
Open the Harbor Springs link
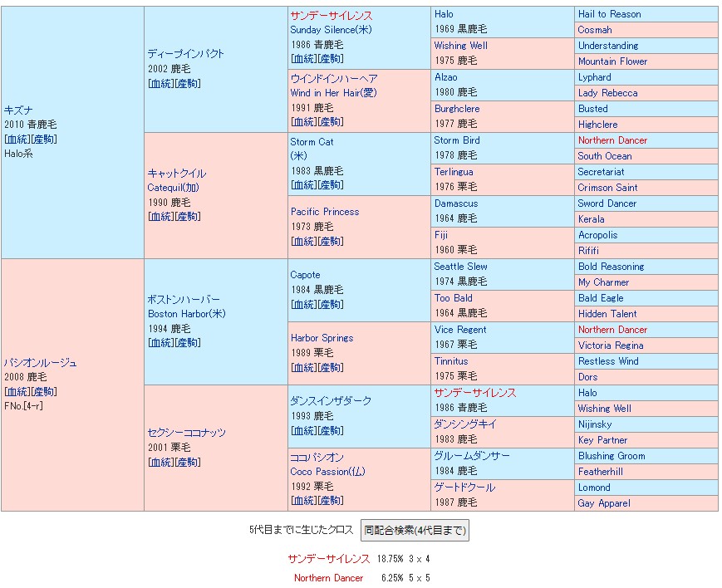pos(322,337)
